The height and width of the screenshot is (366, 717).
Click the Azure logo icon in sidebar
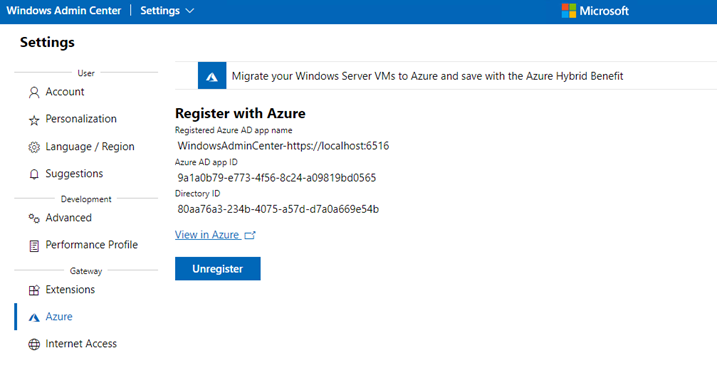[34, 317]
